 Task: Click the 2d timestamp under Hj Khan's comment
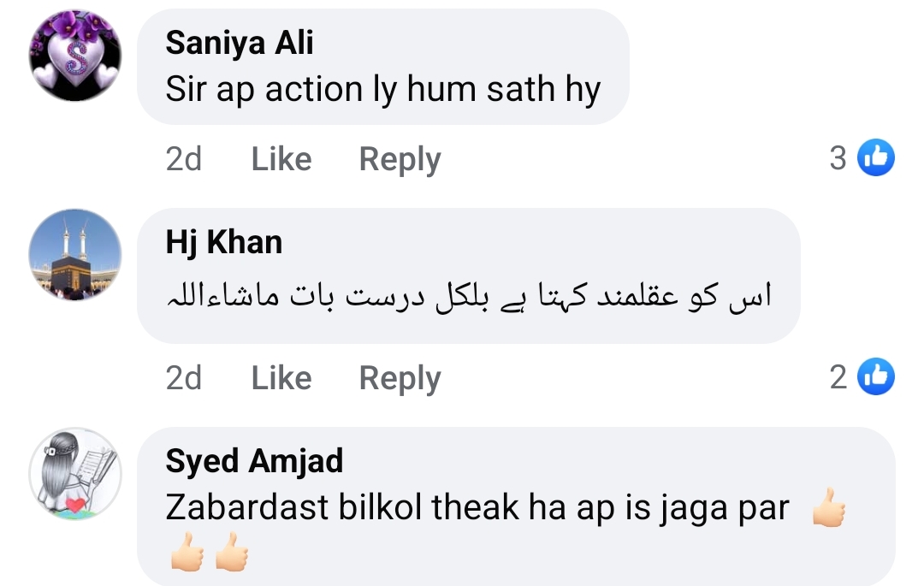click(184, 378)
